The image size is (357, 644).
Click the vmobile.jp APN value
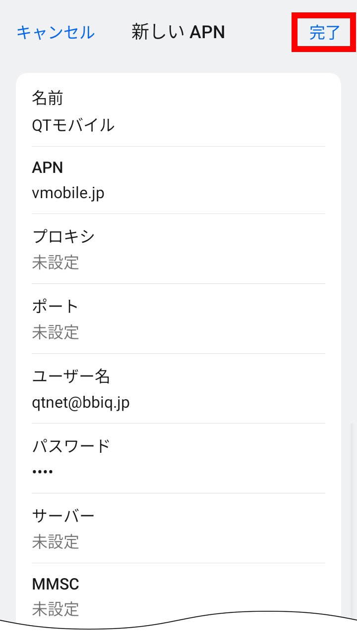68,193
